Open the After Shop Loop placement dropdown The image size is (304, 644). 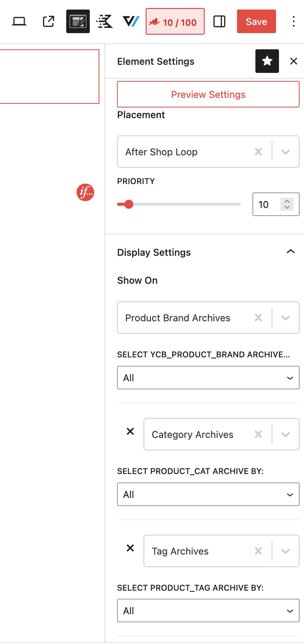pos(285,152)
